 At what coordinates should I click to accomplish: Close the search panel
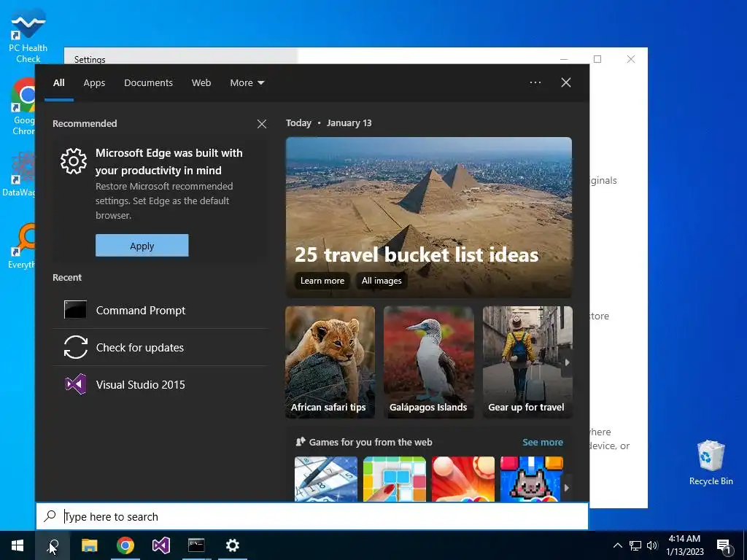(x=566, y=82)
